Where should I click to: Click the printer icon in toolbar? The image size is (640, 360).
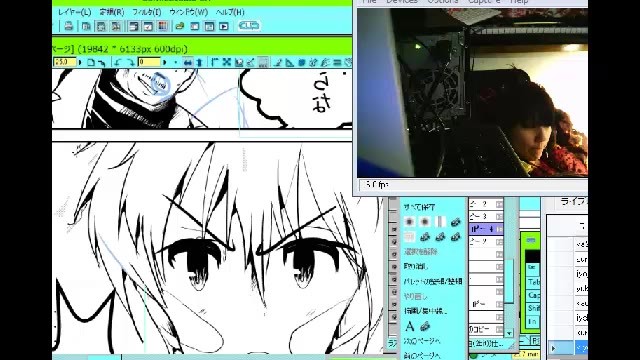pyautogui.click(x=69, y=26)
